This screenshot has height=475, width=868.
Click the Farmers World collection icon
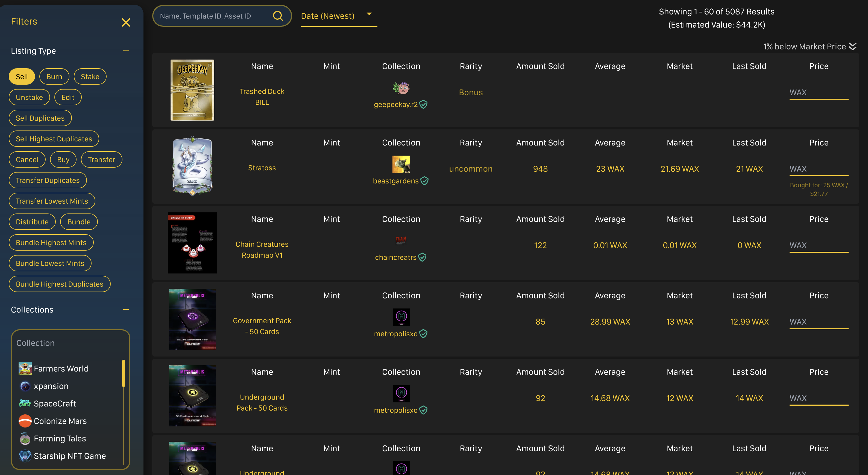point(25,369)
